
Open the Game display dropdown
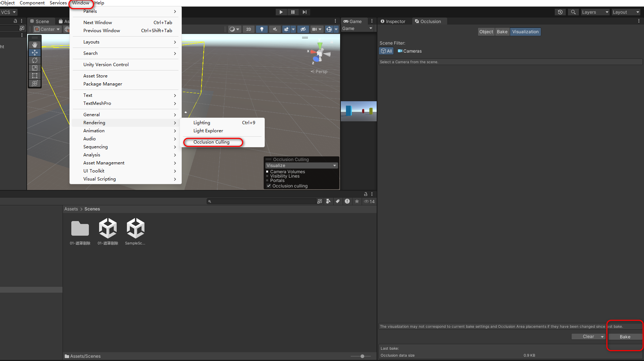click(357, 28)
